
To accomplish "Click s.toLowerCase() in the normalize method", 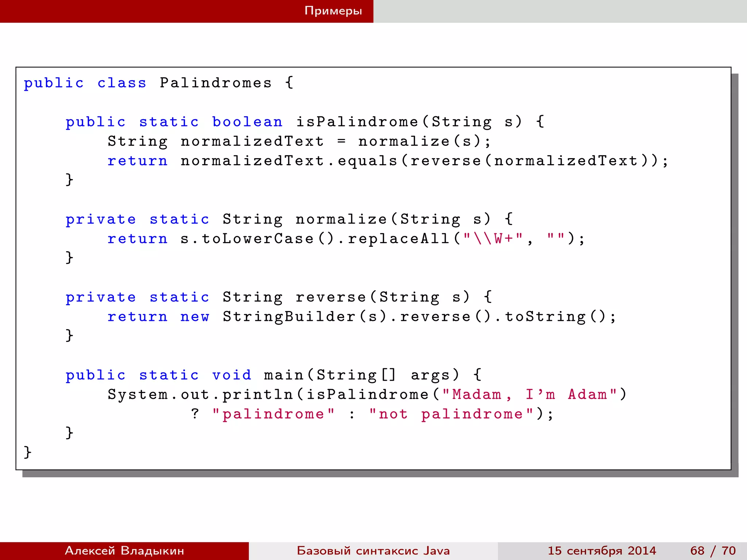I will (258, 239).
